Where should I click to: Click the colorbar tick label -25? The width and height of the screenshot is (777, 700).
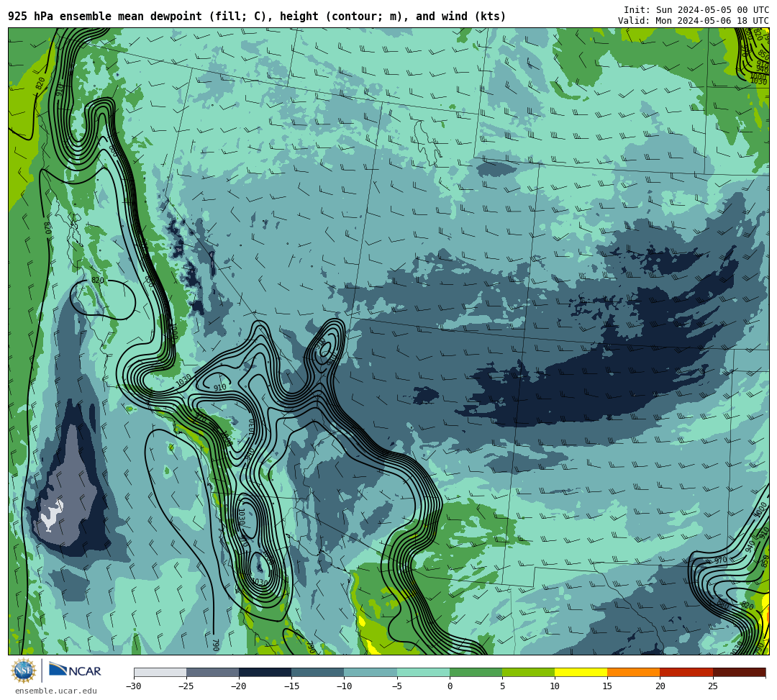click(x=186, y=686)
